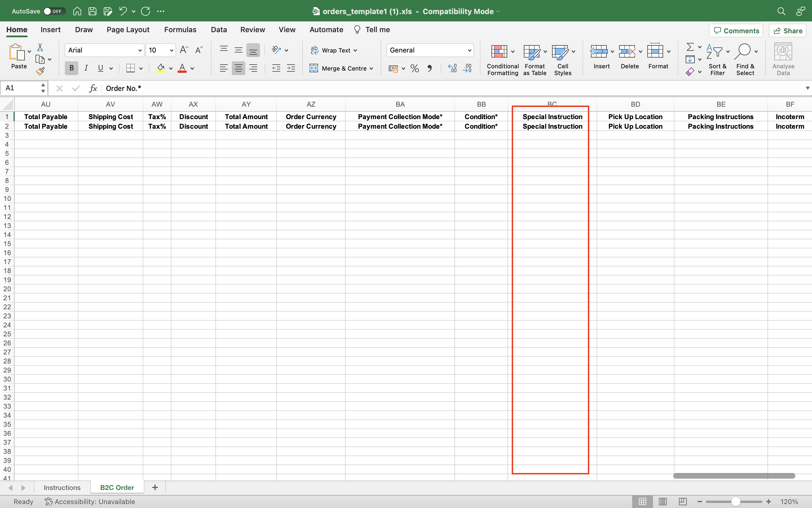This screenshot has width=812, height=508.
Task: Click Format as Table button
Action: pos(535,59)
